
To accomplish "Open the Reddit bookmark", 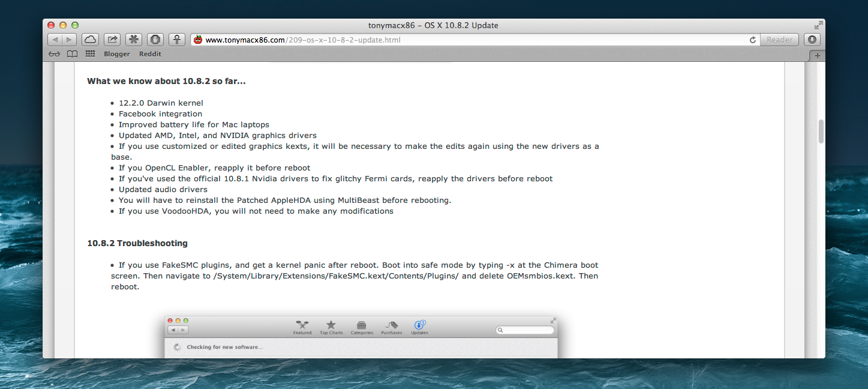I will (150, 54).
